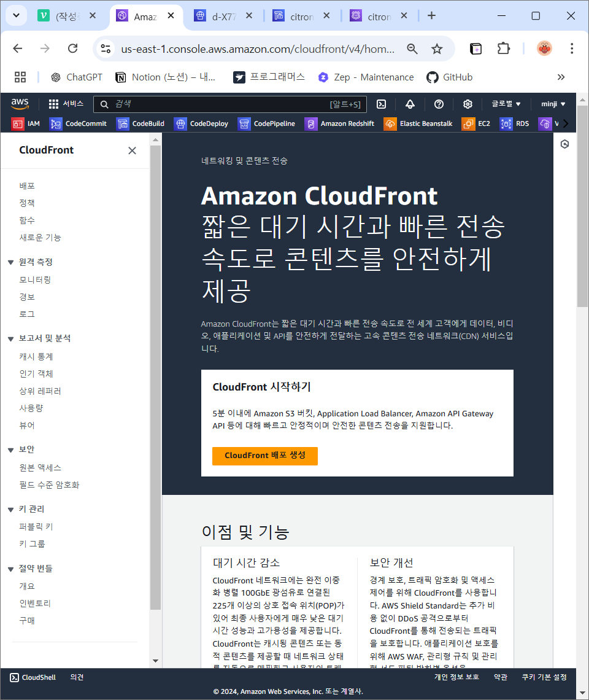
Task: Open the info panel hexagon icon
Action: coord(564,144)
